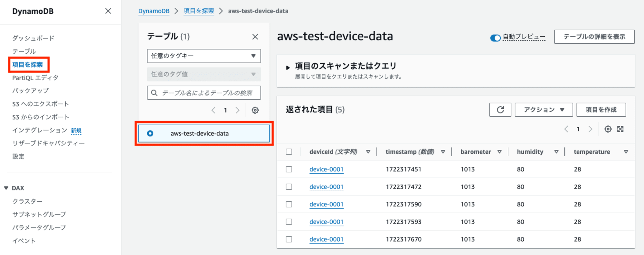The image size is (644, 255).
Task: Check the select-all items header checkbox
Action: tap(289, 152)
